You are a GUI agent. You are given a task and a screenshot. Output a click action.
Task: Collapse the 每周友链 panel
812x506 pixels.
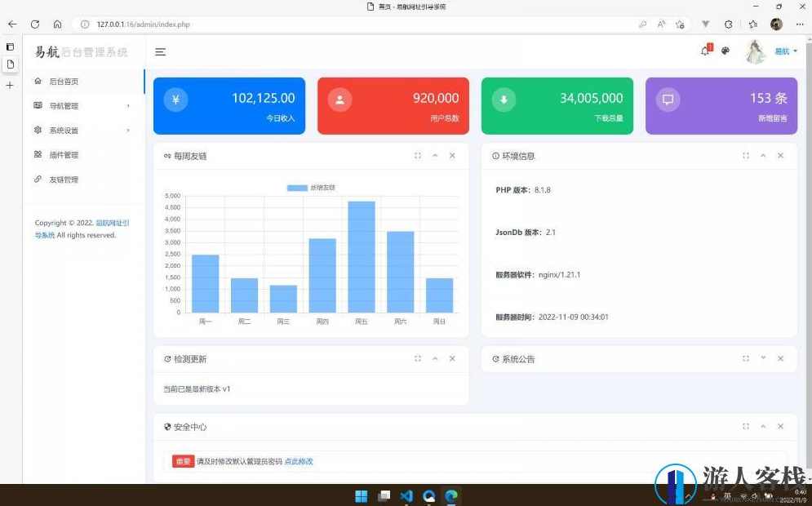pos(435,155)
